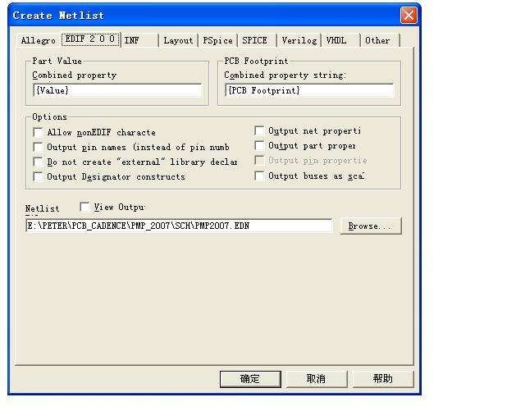Open help with the 帮助 button

383,379
